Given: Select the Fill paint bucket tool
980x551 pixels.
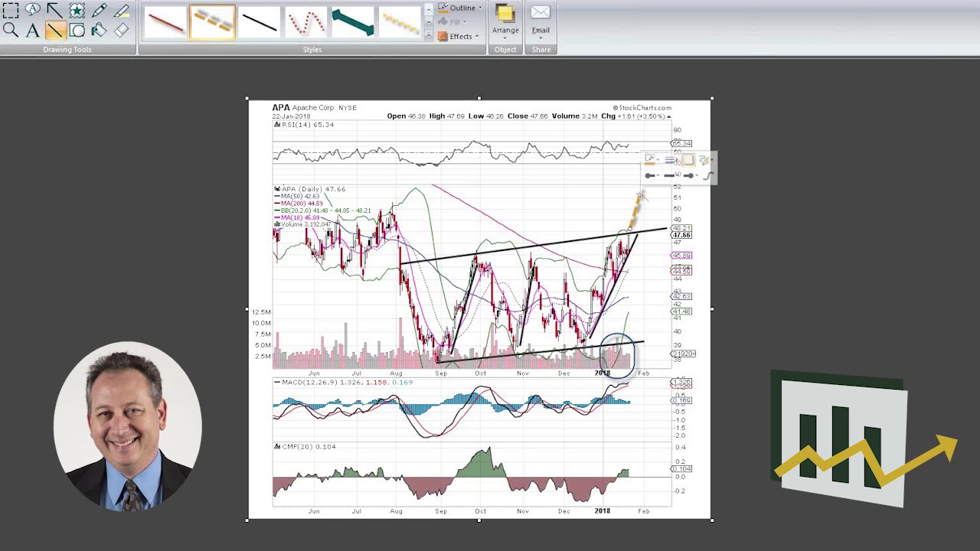Looking at the screenshot, I should [x=99, y=31].
